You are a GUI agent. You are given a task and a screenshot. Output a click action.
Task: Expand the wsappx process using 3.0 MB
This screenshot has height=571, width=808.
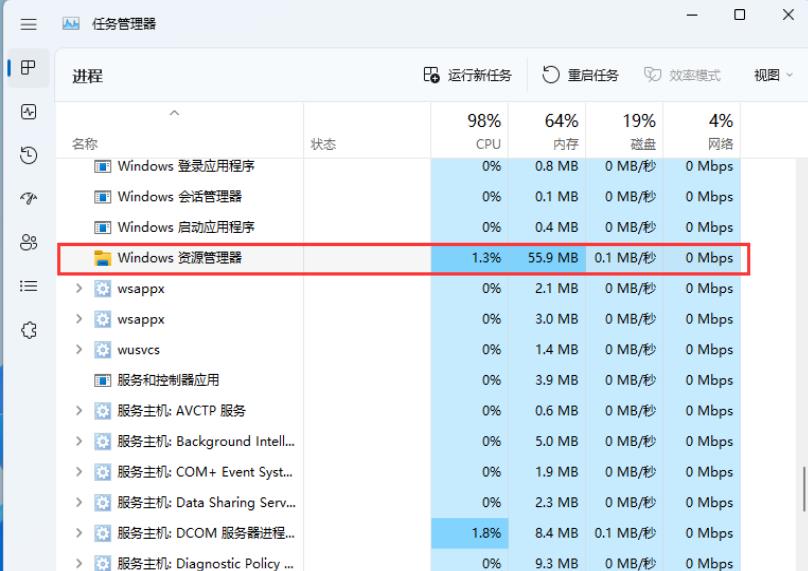point(79,319)
